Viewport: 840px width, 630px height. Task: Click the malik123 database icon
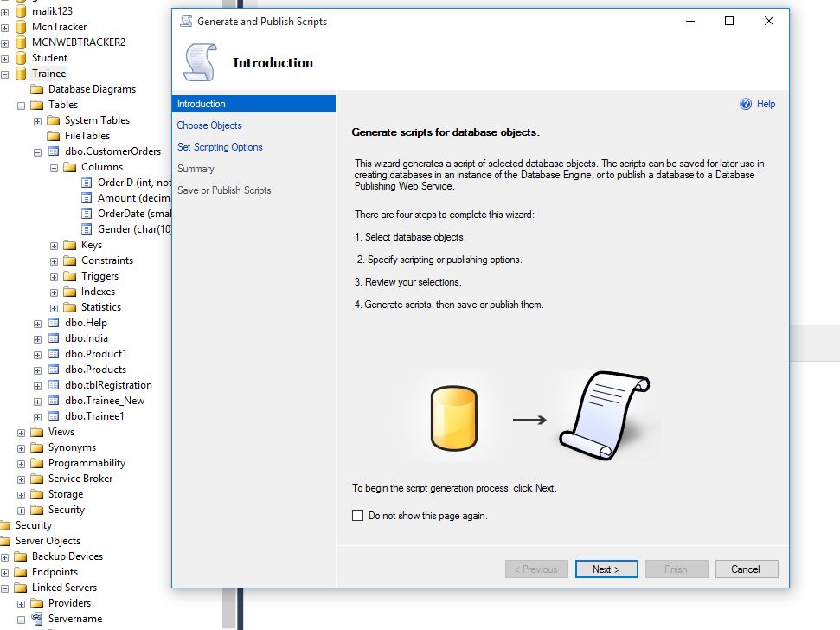[x=21, y=11]
